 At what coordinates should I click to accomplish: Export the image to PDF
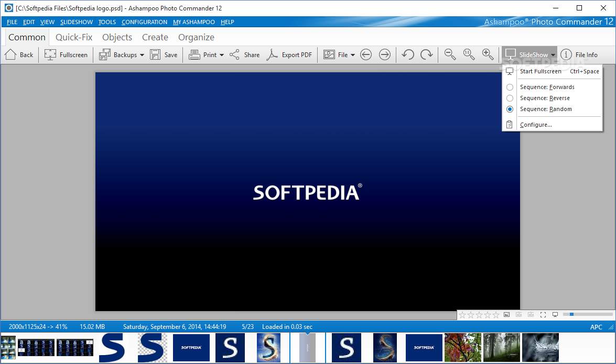tap(289, 54)
